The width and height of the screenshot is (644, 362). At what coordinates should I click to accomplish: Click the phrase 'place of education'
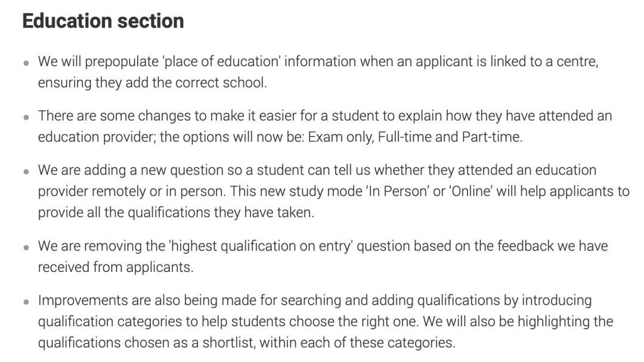pyautogui.click(x=221, y=61)
